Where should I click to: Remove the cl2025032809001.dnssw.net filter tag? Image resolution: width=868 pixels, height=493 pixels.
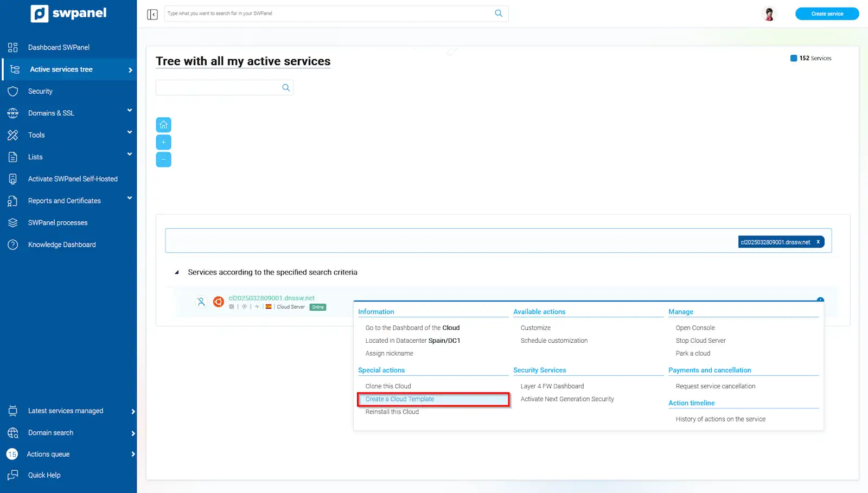pos(818,242)
